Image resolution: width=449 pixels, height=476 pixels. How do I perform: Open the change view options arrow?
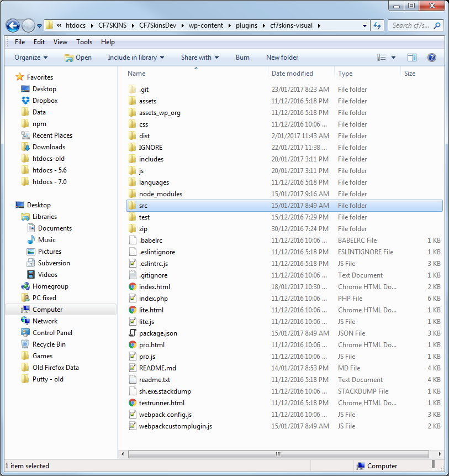click(393, 57)
